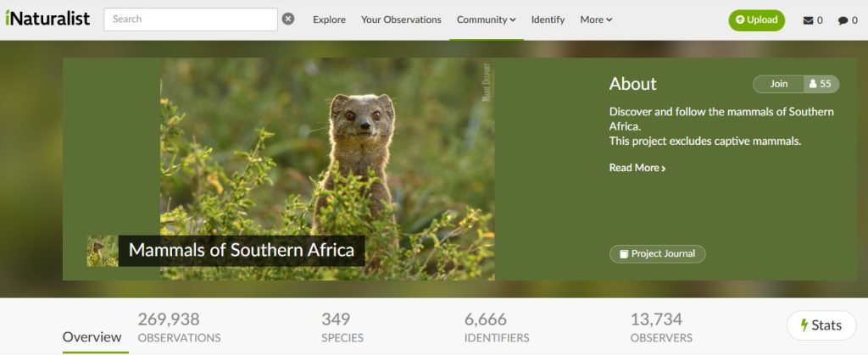Open the Identify page
This screenshot has width=868, height=355.
pyautogui.click(x=548, y=19)
